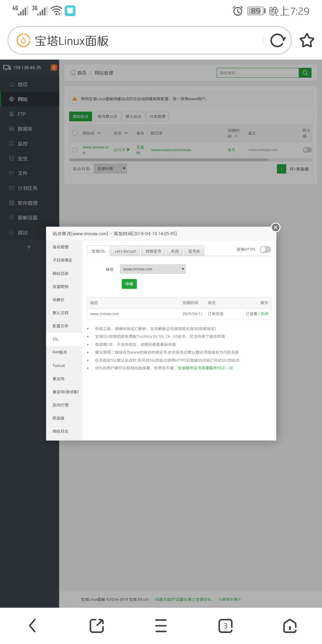Click the home icon in breadcrumb

tap(73, 73)
